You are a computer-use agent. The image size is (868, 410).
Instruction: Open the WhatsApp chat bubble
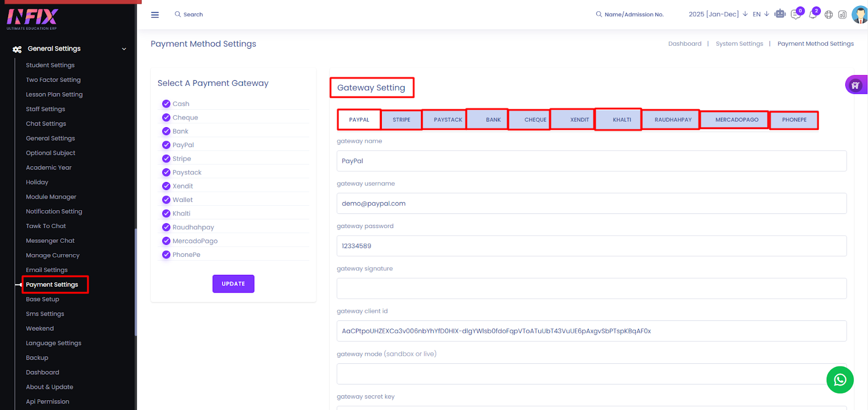[840, 380]
